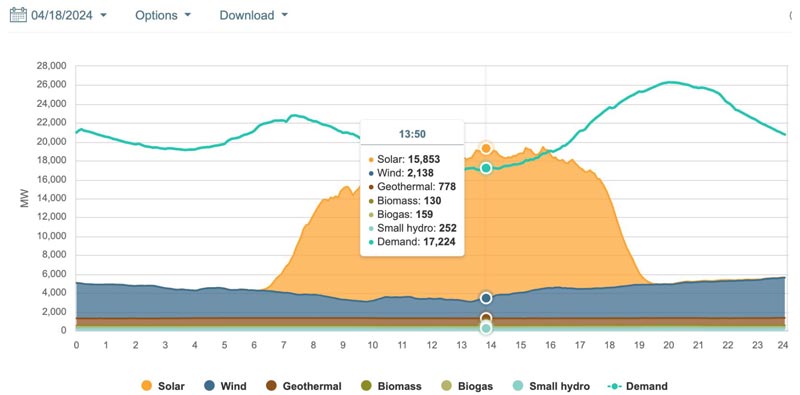
Task: Click the 6,000 y-axis label
Action: pyautogui.click(x=54, y=274)
